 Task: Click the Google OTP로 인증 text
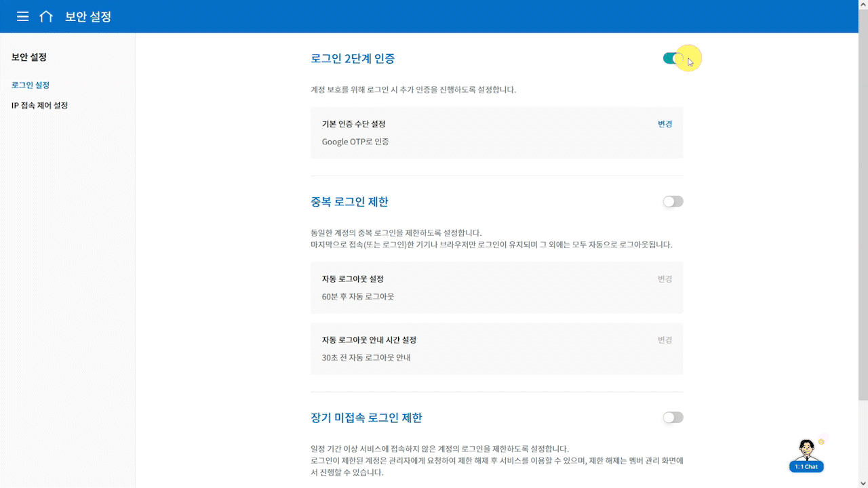(355, 142)
